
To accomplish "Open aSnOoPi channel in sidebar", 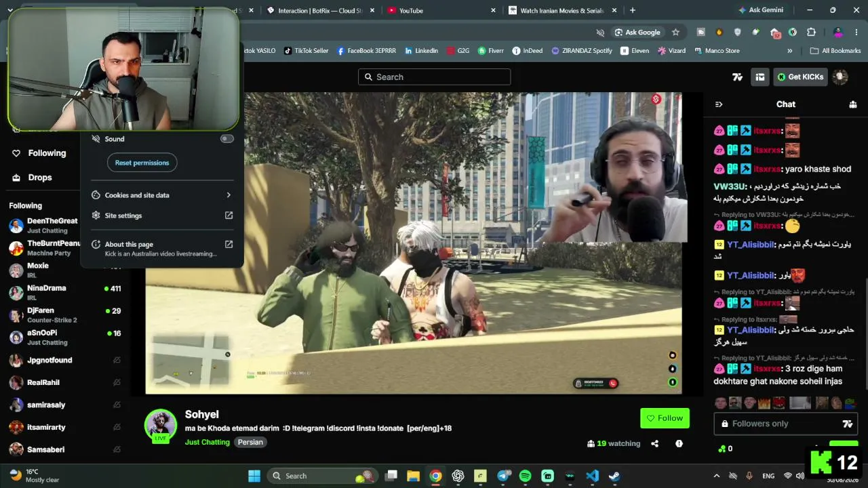I will pos(65,337).
